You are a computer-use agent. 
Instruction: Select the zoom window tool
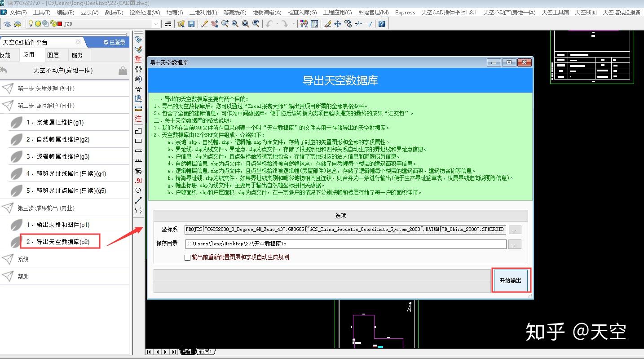click(x=235, y=24)
